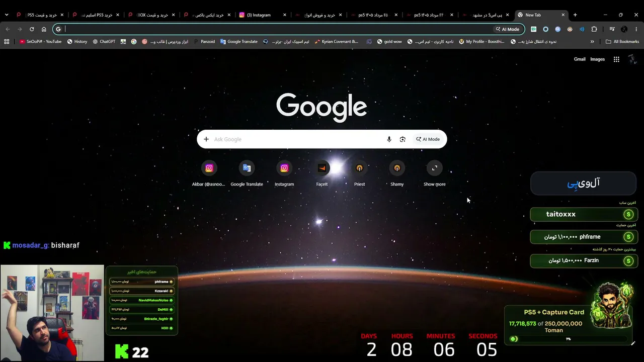
Task: Open the Google Translate bookmark in bookmarks bar
Action: [x=239, y=42]
